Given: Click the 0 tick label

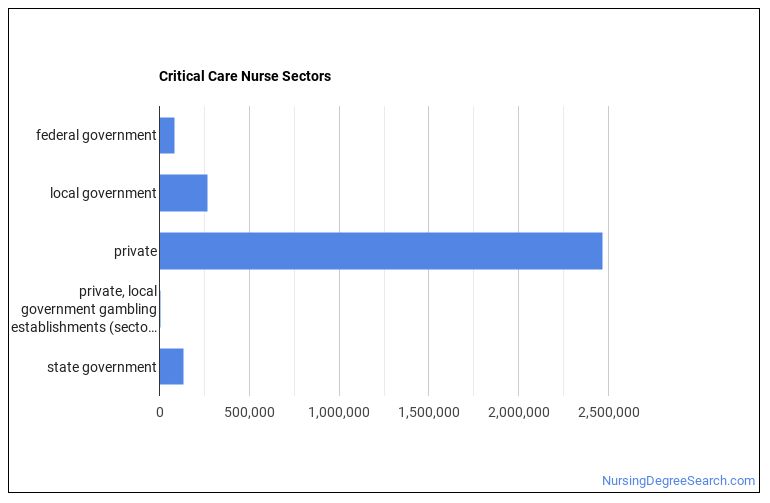Looking at the screenshot, I should (159, 412).
